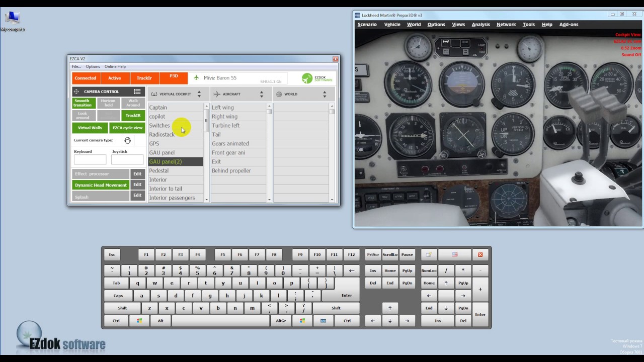Click the airplane icon in Aircraft header
This screenshot has width=644, height=362.
(x=216, y=94)
